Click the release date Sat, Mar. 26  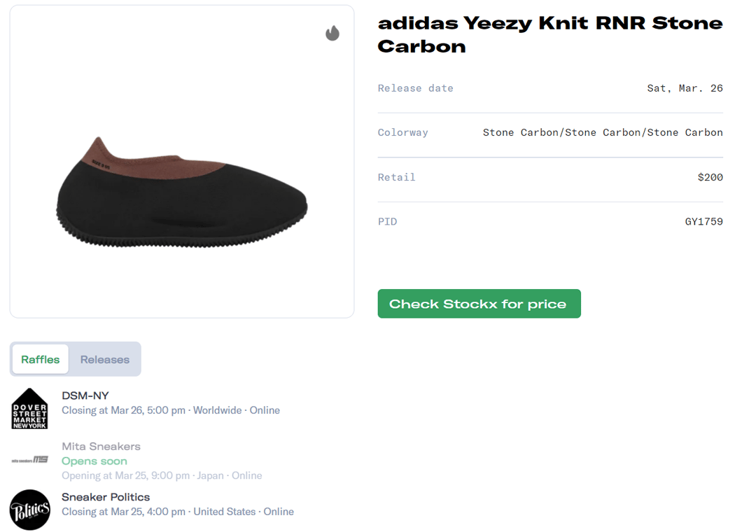coord(685,88)
